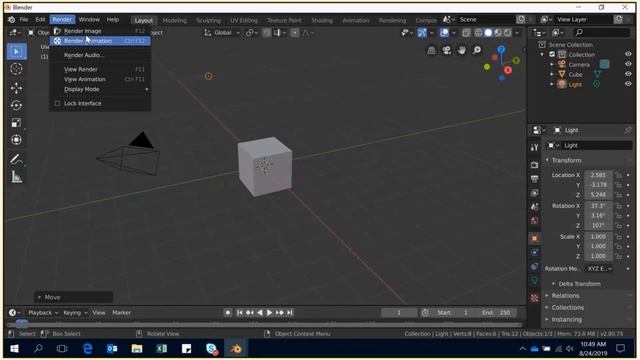This screenshot has height=360, width=640.
Task: Open Blender from the Windows taskbar
Action: click(x=236, y=349)
